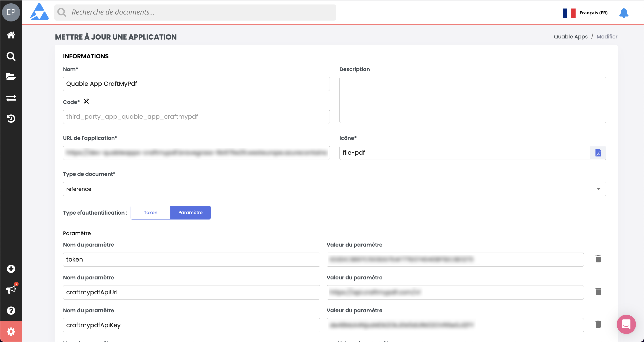This screenshot has width=644, height=342.
Task: Click the value field for the token parameter
Action: 455,260
